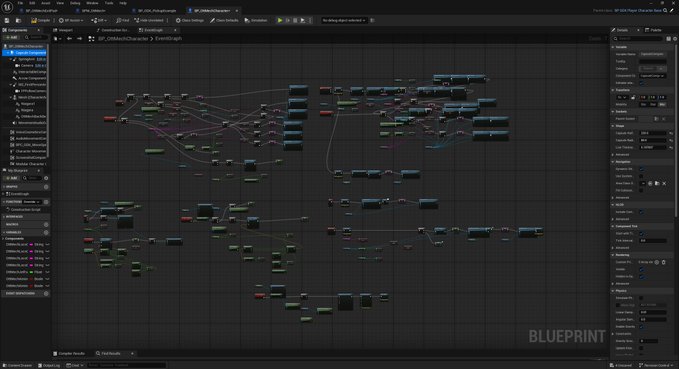Toggle the Enable Gravity checkbox

tap(641, 327)
